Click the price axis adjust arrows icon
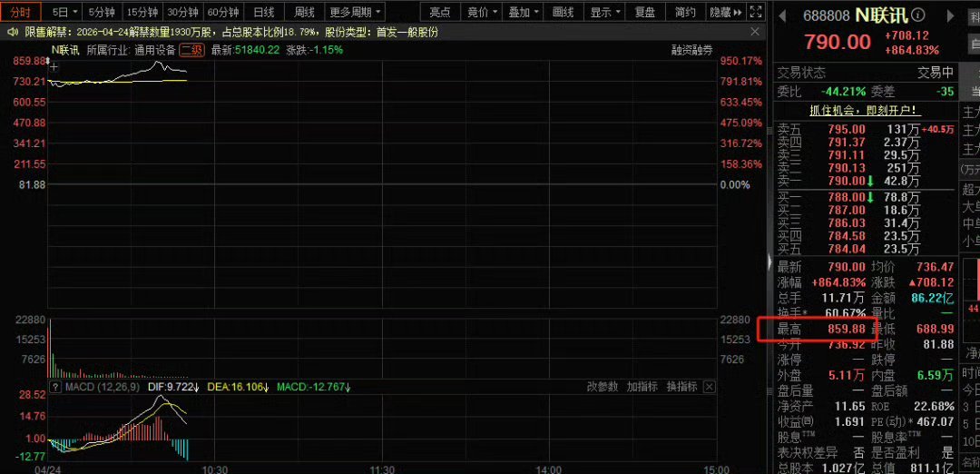The width and height of the screenshot is (980, 474). pos(47,61)
